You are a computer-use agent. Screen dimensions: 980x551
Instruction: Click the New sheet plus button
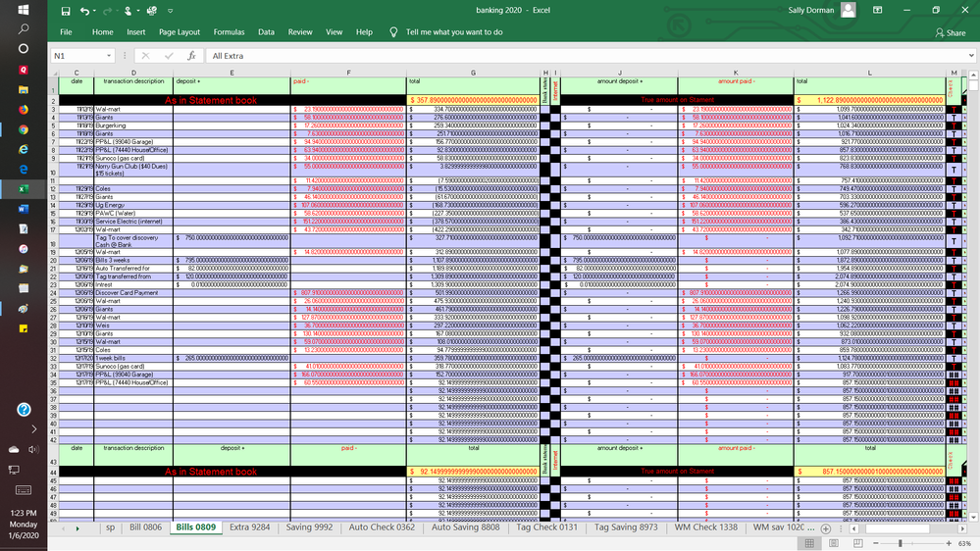coord(826,528)
